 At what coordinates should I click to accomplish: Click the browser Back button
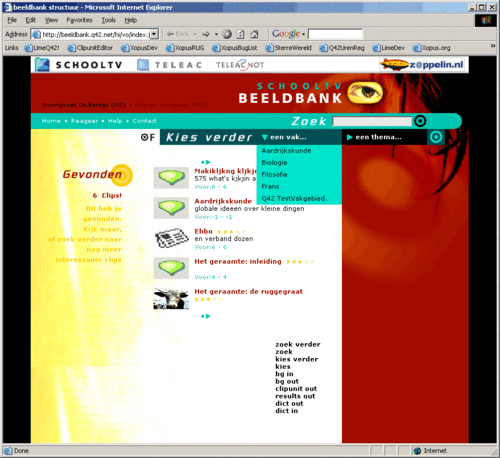click(x=178, y=34)
